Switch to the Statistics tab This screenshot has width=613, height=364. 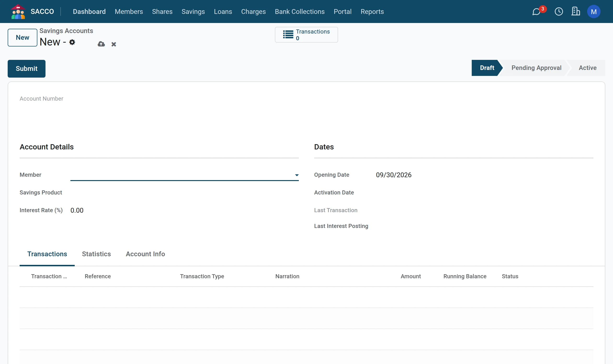coord(96,254)
